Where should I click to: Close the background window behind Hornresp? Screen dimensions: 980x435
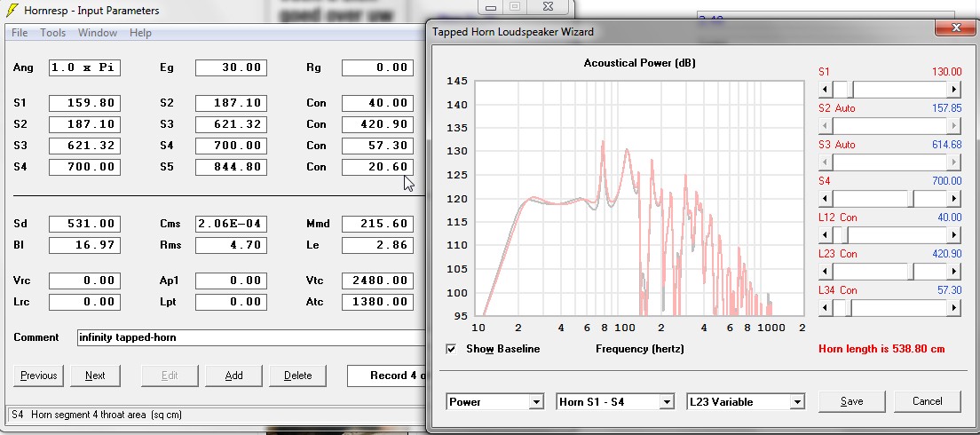548,6
